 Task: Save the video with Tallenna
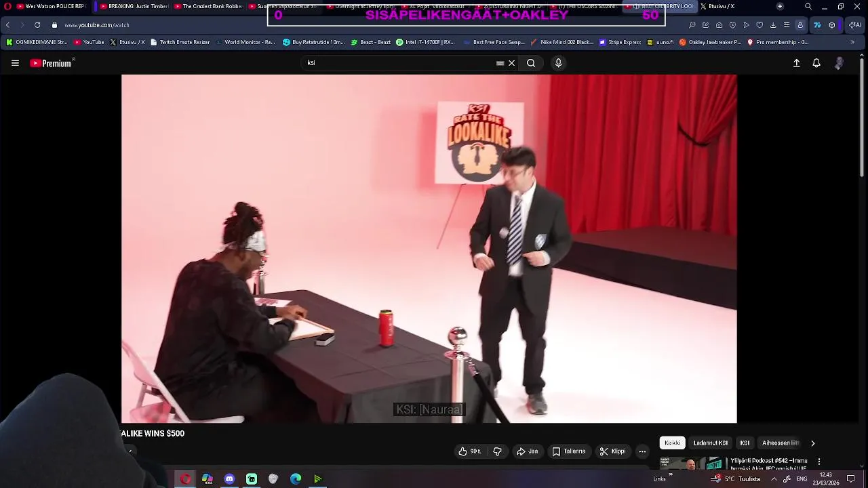[x=568, y=451]
